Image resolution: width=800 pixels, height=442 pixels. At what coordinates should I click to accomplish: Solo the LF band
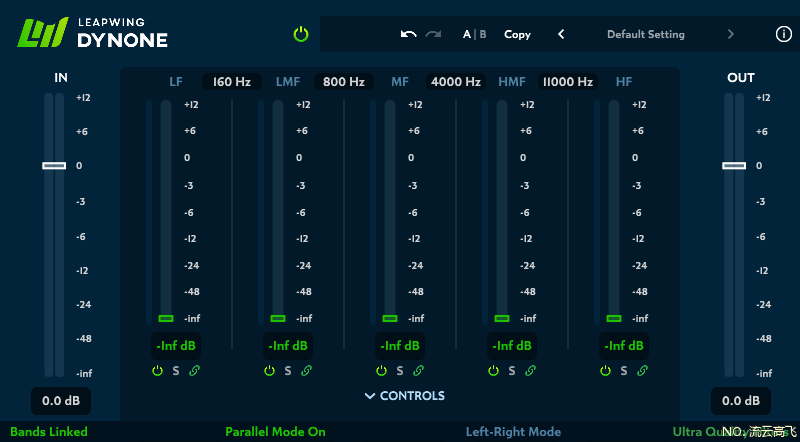click(176, 371)
